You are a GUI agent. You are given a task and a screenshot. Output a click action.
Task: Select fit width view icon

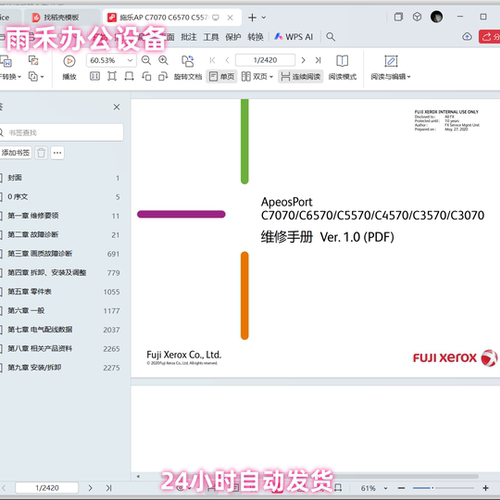129,77
